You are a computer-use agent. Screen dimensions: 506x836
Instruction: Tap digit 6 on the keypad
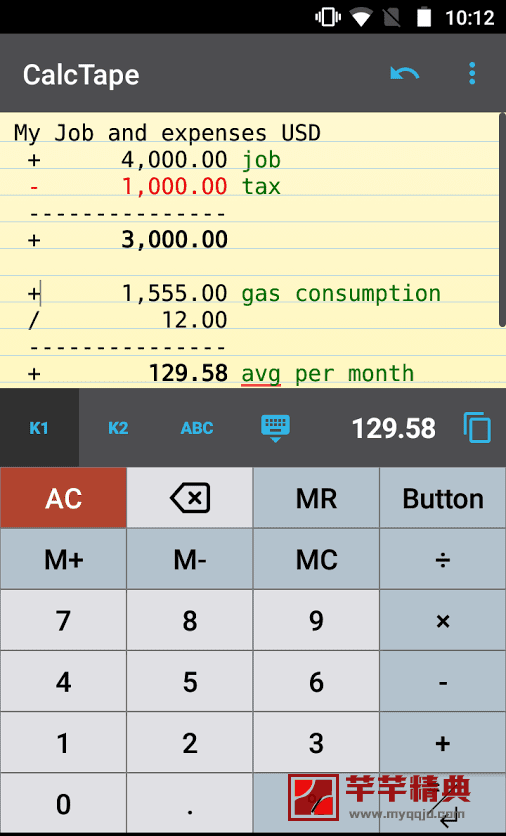pyautogui.click(x=316, y=682)
